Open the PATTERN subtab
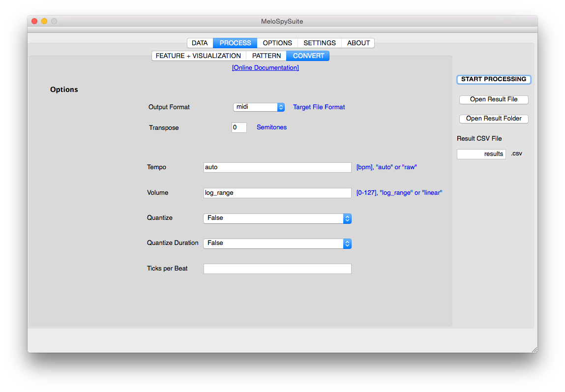The width and height of the screenshot is (565, 392). click(x=267, y=56)
